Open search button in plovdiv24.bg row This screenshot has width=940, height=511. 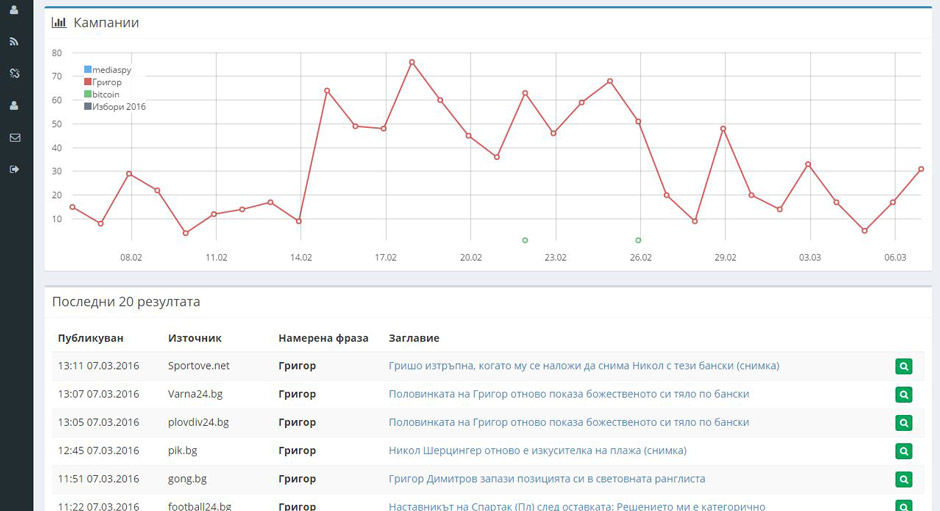pos(903,422)
